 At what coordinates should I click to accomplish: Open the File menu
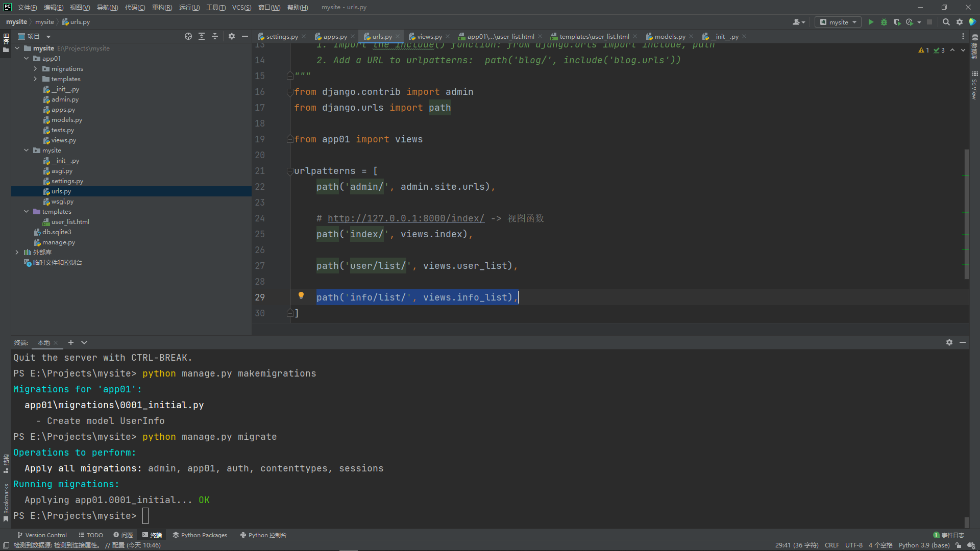27,7
